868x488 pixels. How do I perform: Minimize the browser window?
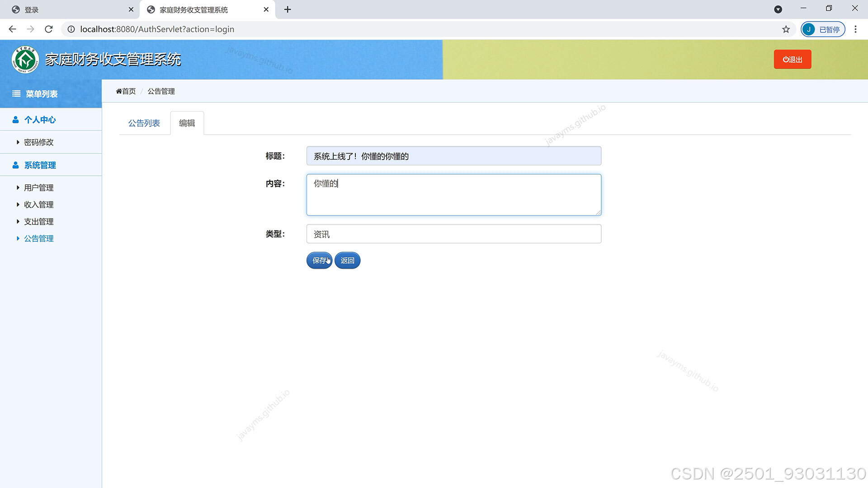(803, 8)
